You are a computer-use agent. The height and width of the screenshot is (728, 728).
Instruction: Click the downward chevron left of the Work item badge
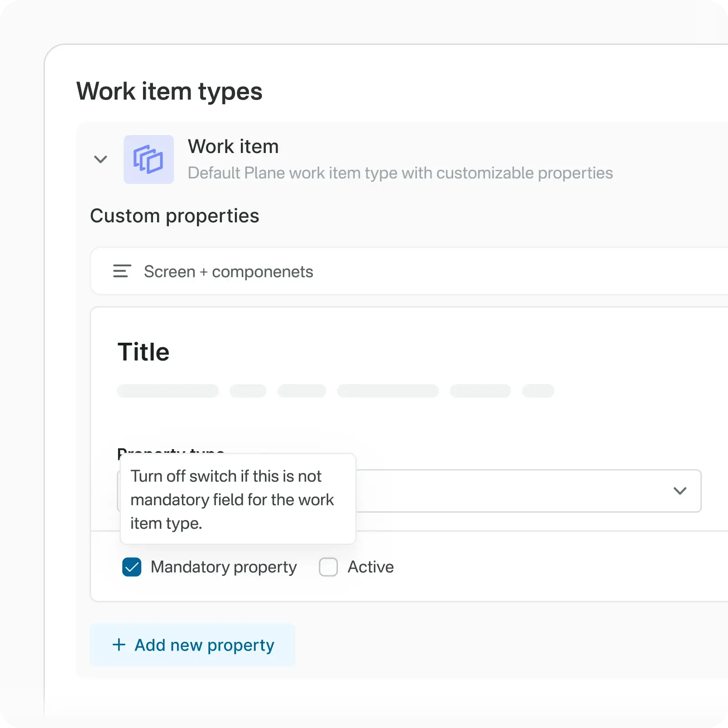tap(101, 159)
